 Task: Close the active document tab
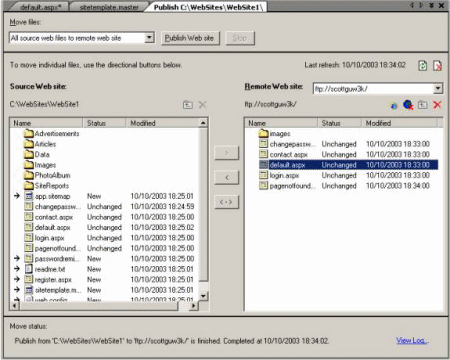pos(441,5)
